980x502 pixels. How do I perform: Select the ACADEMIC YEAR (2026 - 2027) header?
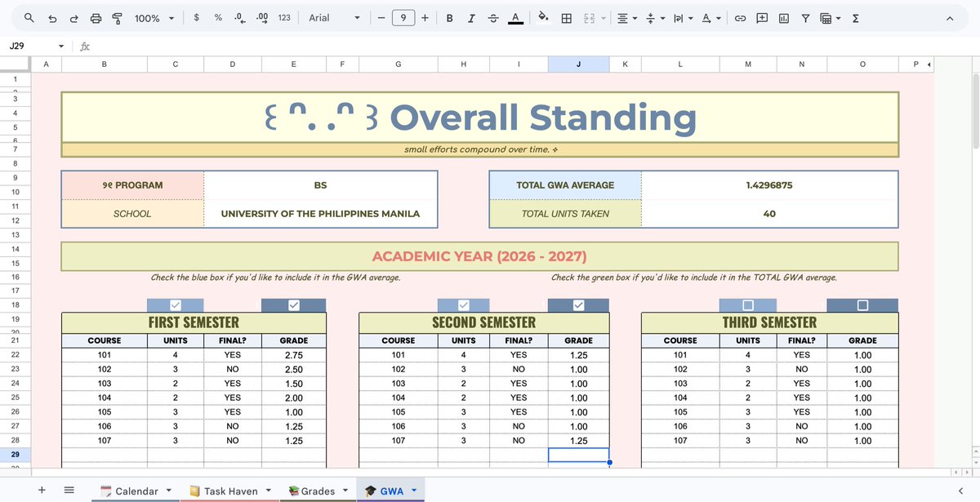(479, 256)
